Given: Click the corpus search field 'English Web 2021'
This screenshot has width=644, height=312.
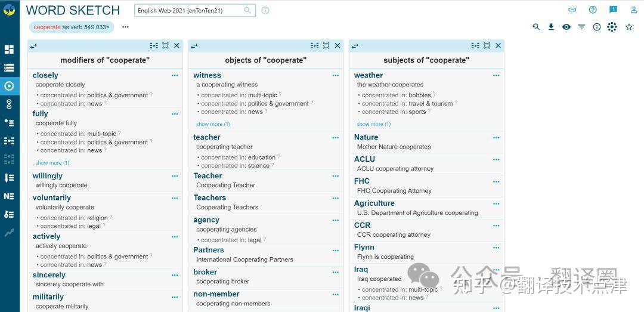Looking at the screenshot, I should [x=189, y=11].
